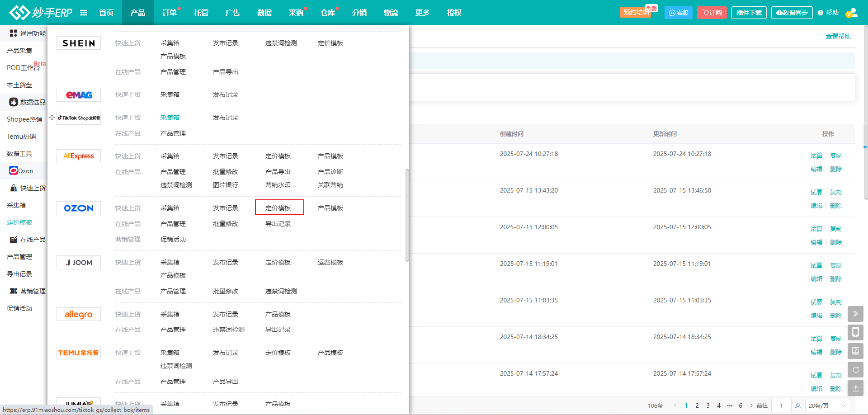Go to next page using right arrow
The width and height of the screenshot is (868, 415).
pyautogui.click(x=751, y=406)
